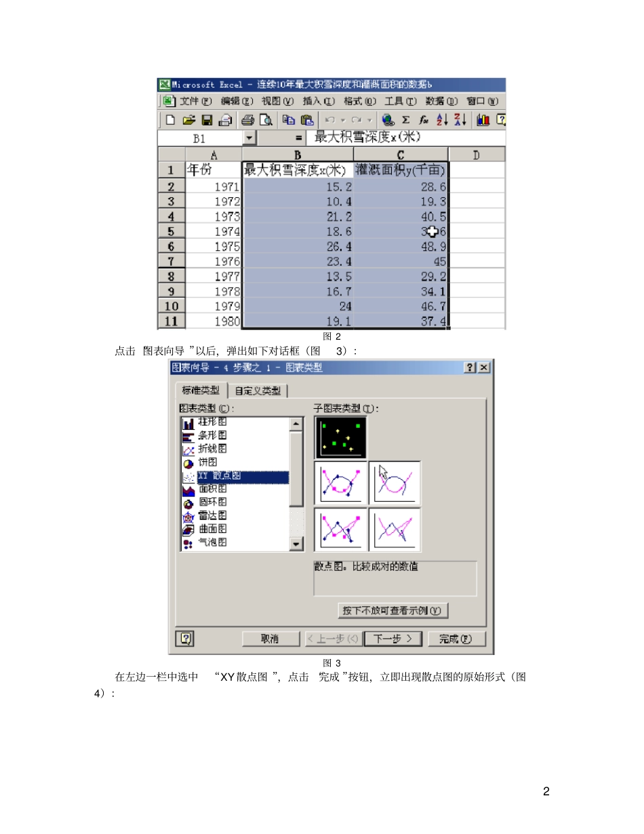Click the formula bar showing 最大积雪深度x(米)
This screenshot has height=834, width=644.
click(406, 138)
